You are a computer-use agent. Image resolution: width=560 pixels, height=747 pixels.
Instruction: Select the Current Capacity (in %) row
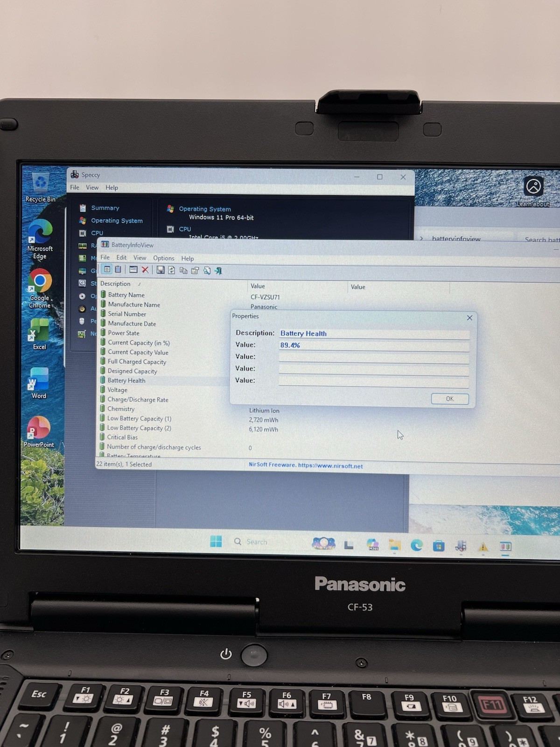[x=139, y=343]
